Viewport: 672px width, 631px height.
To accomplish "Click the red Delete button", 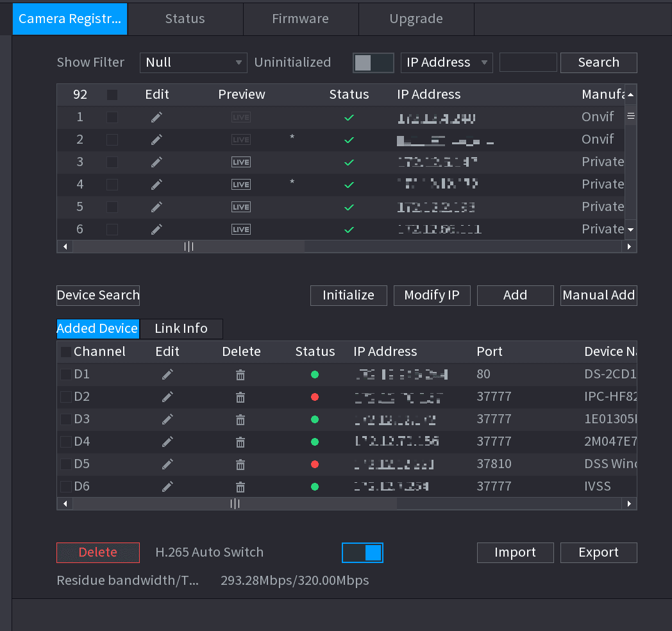I will click(98, 553).
